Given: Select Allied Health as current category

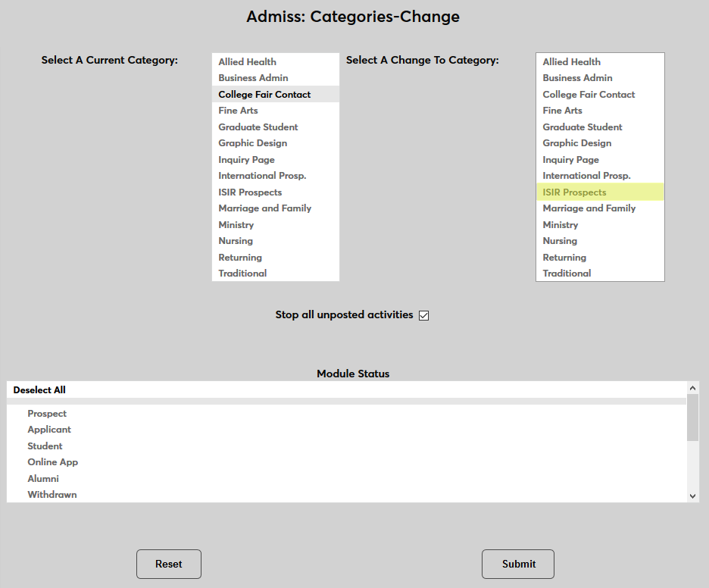Looking at the screenshot, I should [x=247, y=62].
